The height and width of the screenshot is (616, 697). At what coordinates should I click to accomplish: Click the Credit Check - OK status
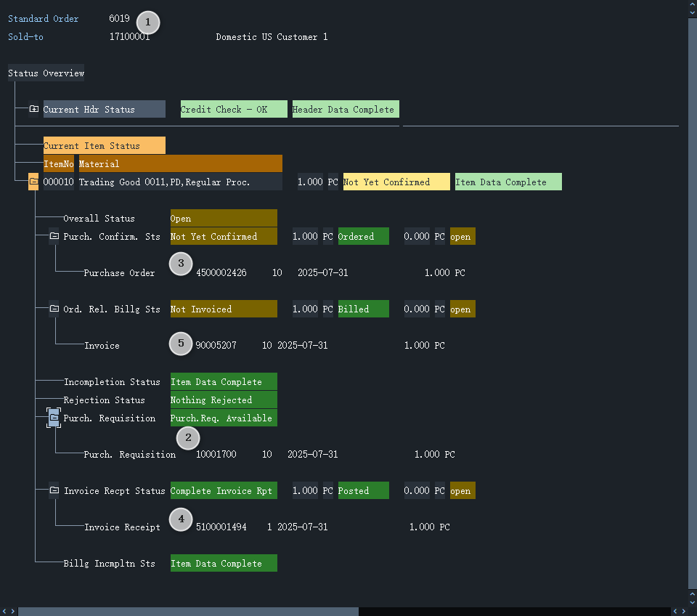(234, 109)
